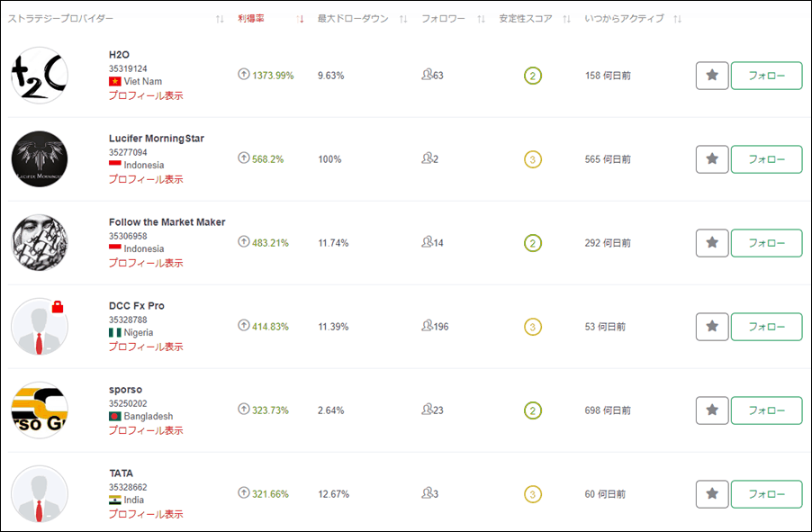The width and height of the screenshot is (812, 532).
Task: Click Lucifer MorningStar profile picture
Action: tap(40, 159)
